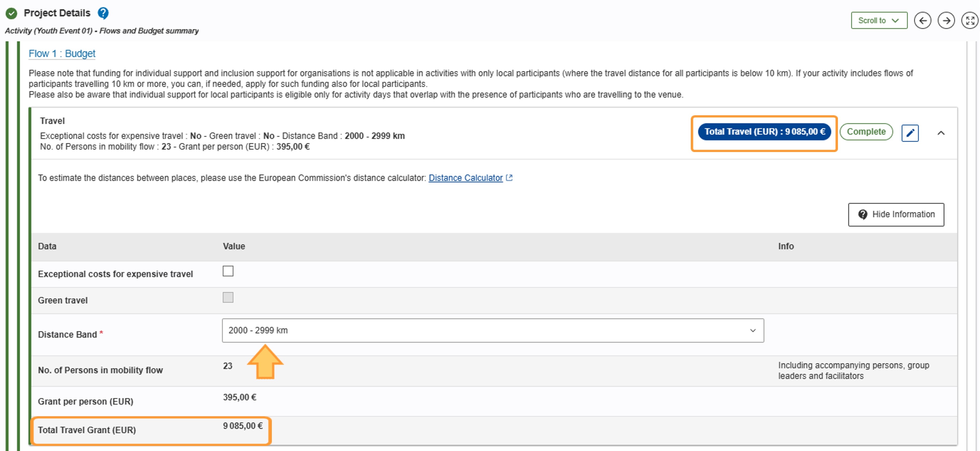Click the external link icon beside Distance Calculator
The image size is (980, 451).
click(x=509, y=178)
